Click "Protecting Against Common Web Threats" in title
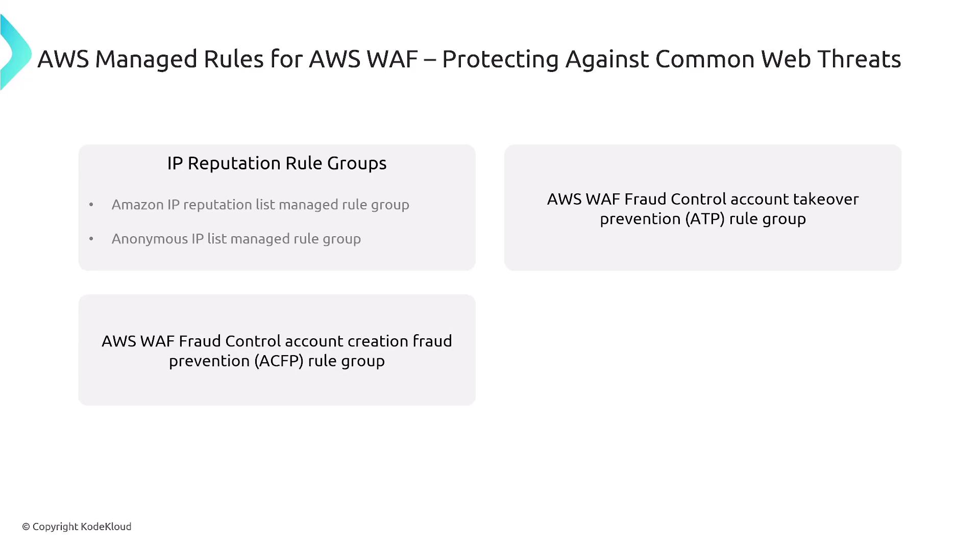The image size is (980, 551). [671, 59]
